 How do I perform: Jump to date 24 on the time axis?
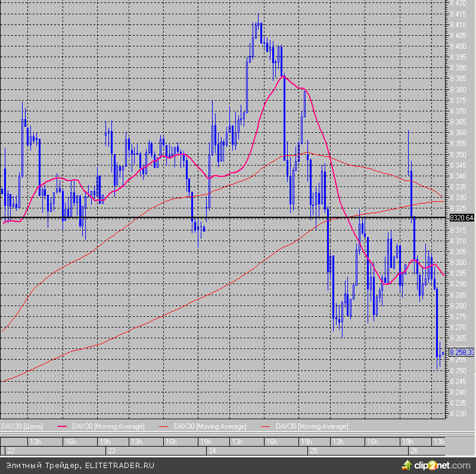tap(212, 451)
